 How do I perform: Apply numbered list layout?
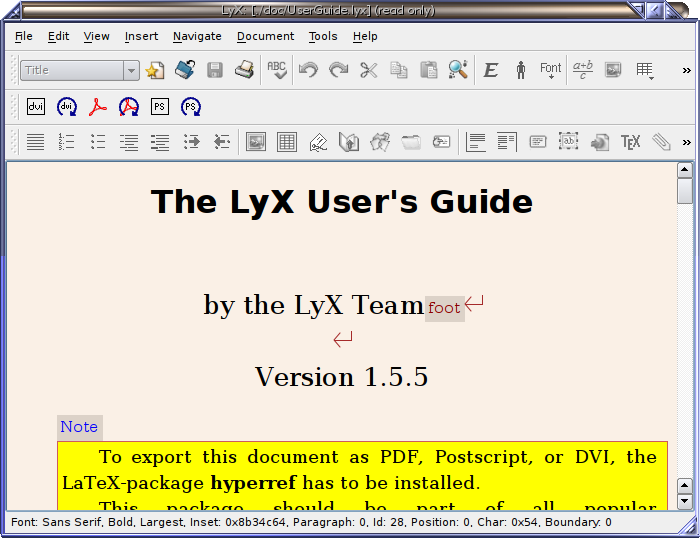click(66, 142)
